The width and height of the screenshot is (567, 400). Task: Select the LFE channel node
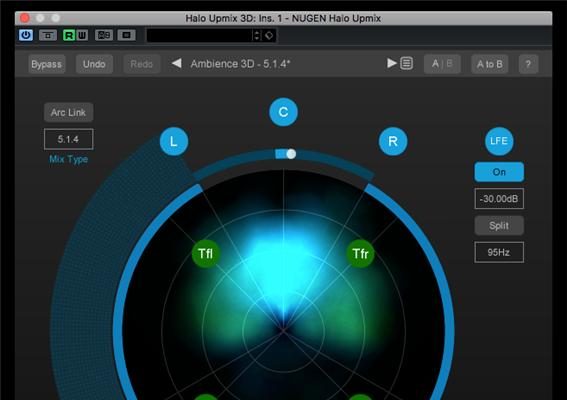click(499, 141)
